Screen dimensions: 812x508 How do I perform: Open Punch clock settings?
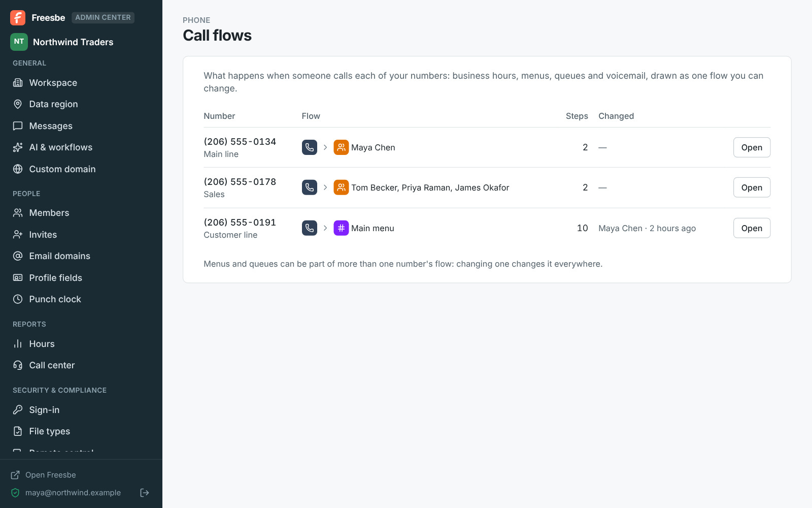81,299
